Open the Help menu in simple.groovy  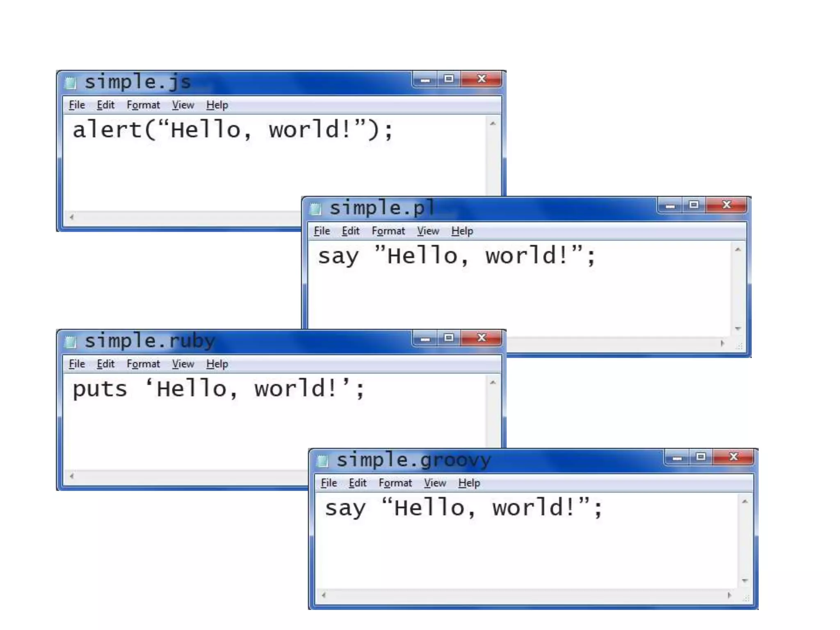click(469, 483)
